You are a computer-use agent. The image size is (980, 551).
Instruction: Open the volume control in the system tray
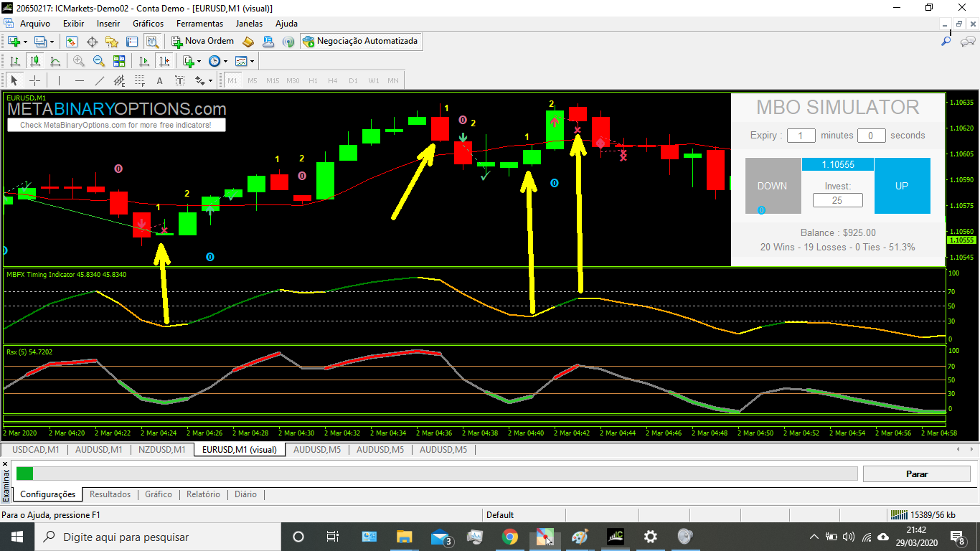pos(849,537)
